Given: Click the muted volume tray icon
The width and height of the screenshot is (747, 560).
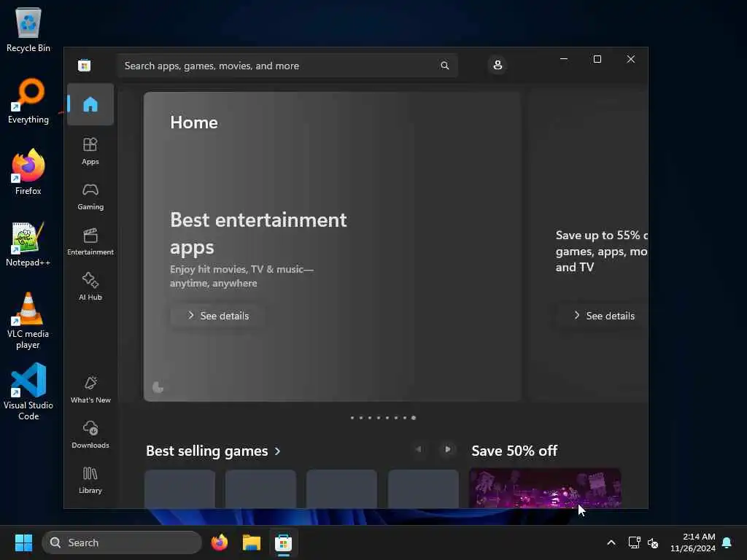Looking at the screenshot, I should pyautogui.click(x=653, y=542).
